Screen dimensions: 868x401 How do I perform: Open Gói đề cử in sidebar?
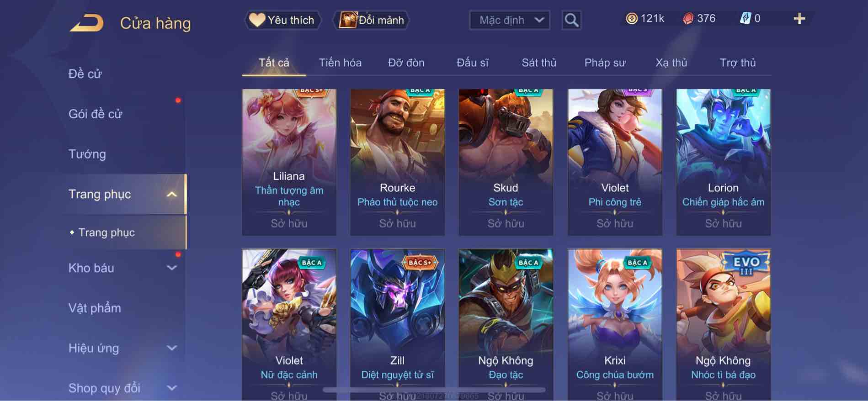96,114
